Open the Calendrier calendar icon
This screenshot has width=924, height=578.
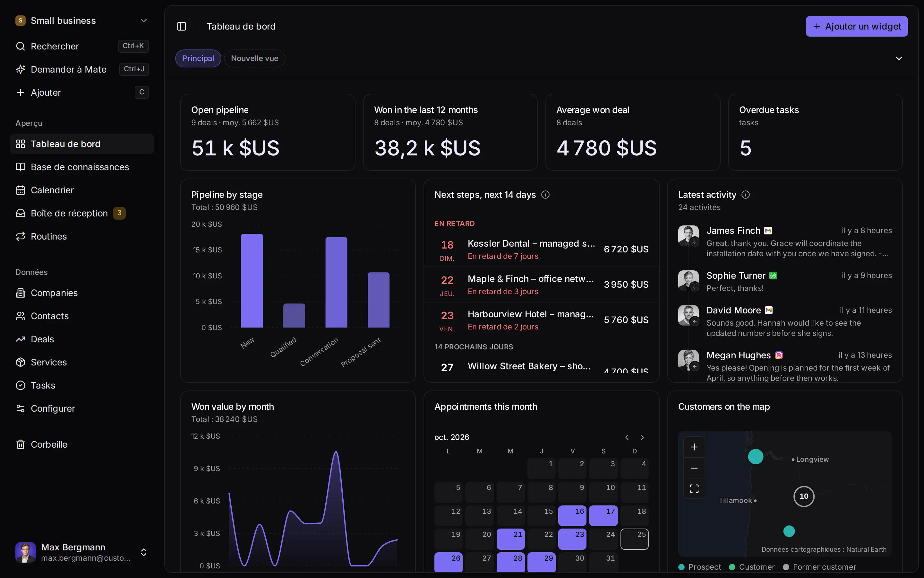(21, 190)
